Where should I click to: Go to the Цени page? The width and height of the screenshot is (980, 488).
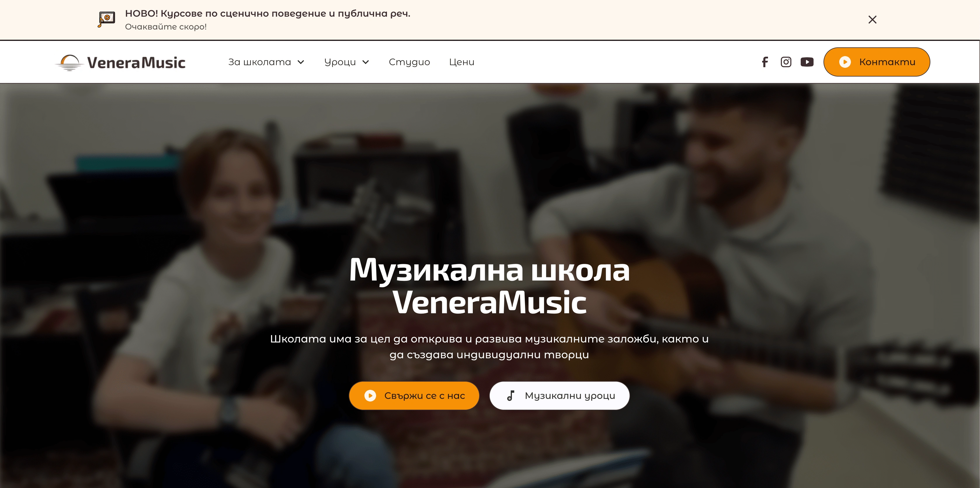point(461,62)
